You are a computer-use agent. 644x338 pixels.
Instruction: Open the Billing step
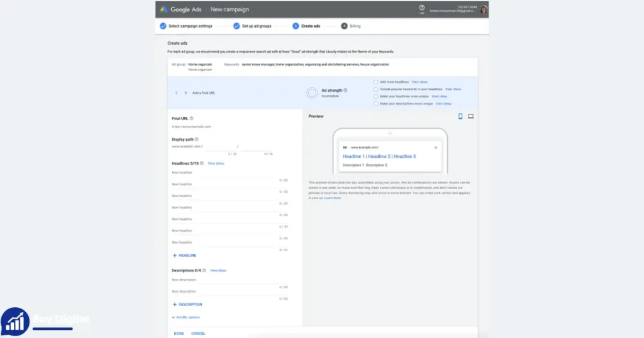[351, 26]
